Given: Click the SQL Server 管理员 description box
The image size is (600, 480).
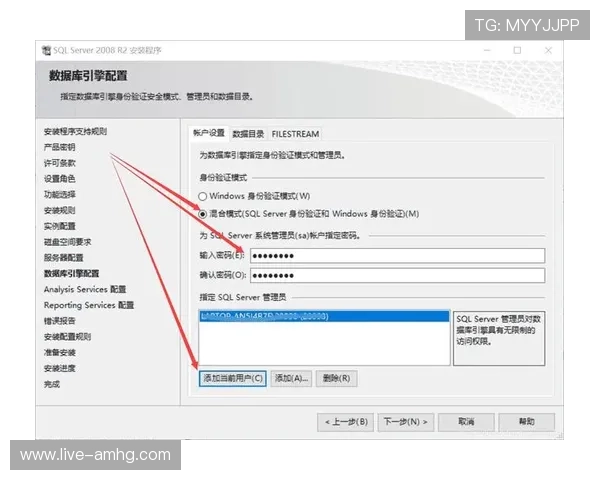Looking at the screenshot, I should [499, 338].
